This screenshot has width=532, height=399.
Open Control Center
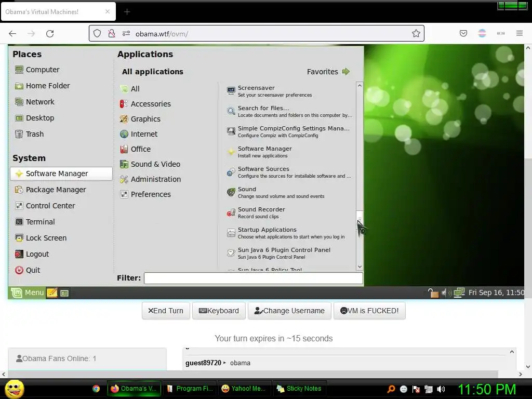[45, 206]
